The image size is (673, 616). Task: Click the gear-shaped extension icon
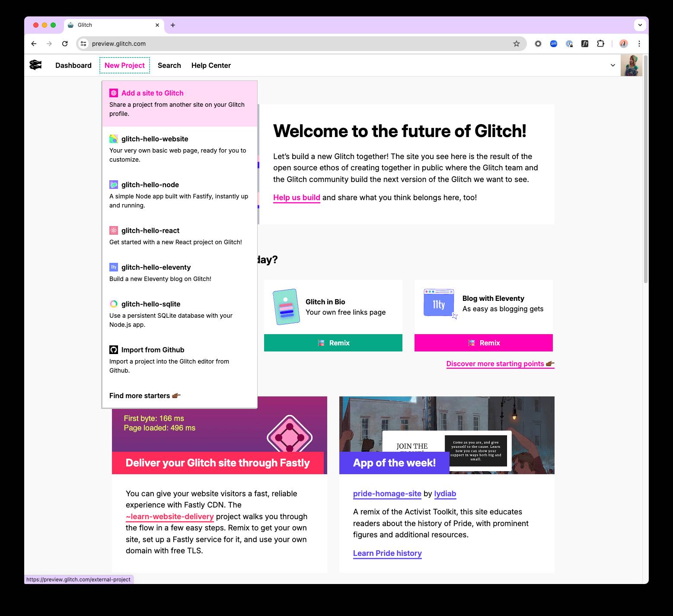pyautogui.click(x=538, y=44)
